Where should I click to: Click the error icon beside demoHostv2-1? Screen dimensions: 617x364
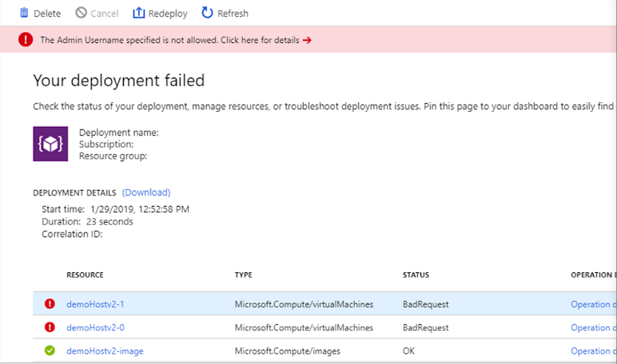click(50, 304)
